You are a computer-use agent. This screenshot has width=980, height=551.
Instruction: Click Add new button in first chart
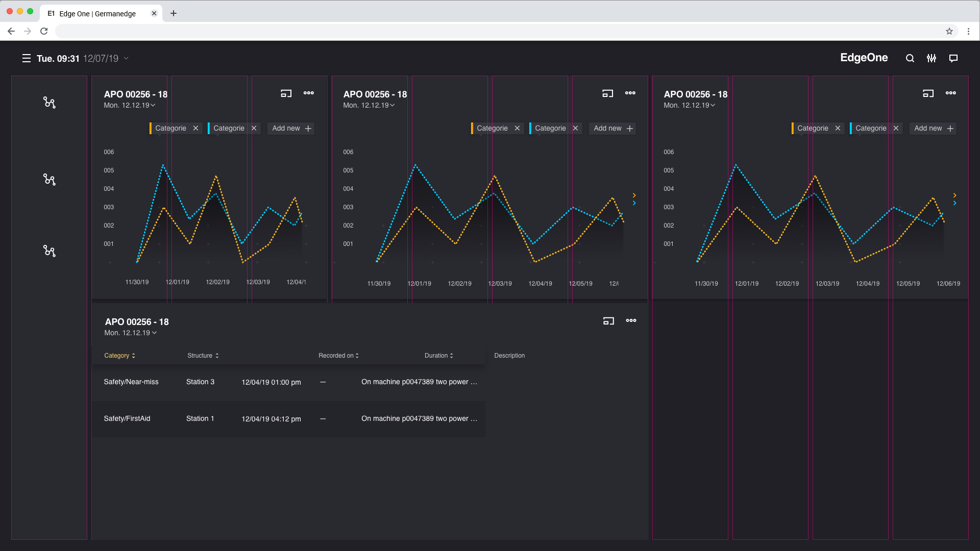(x=291, y=129)
